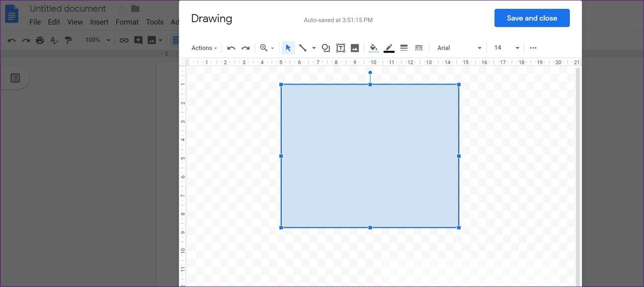Undo last action in Drawing toolbar
This screenshot has height=287, width=644.
(x=231, y=48)
